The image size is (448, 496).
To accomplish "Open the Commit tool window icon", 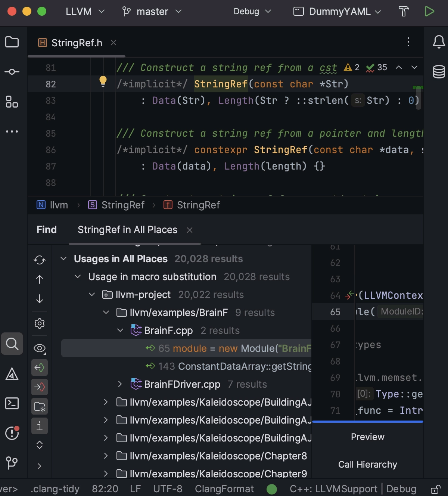I will tap(12, 72).
